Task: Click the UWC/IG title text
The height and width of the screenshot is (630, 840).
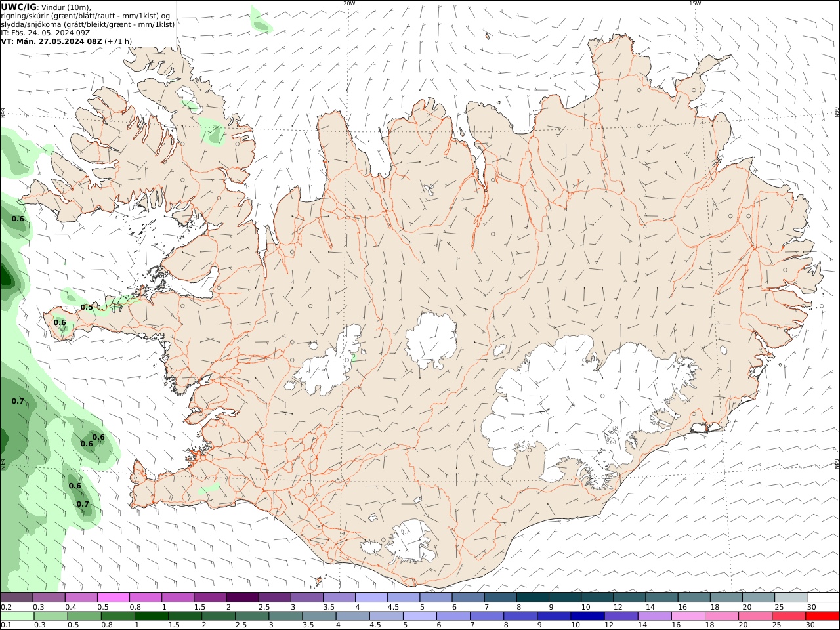Action: tap(18, 7)
